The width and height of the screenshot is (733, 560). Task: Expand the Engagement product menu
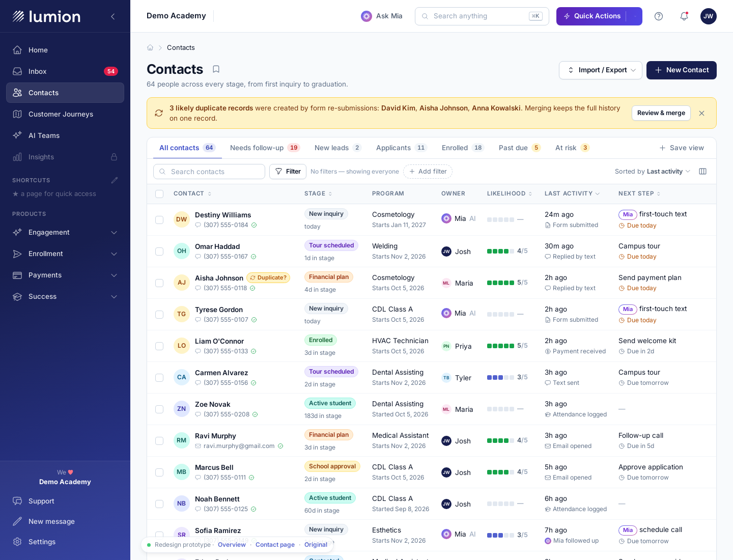[x=65, y=232]
